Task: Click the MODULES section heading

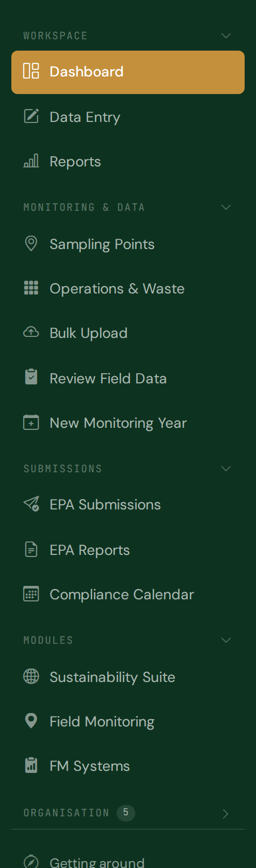Action: tap(49, 640)
